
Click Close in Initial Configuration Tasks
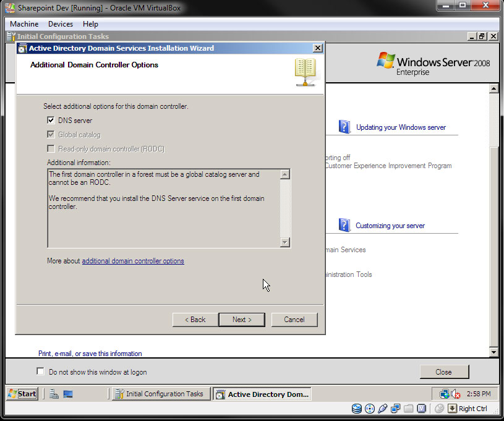[x=444, y=372]
